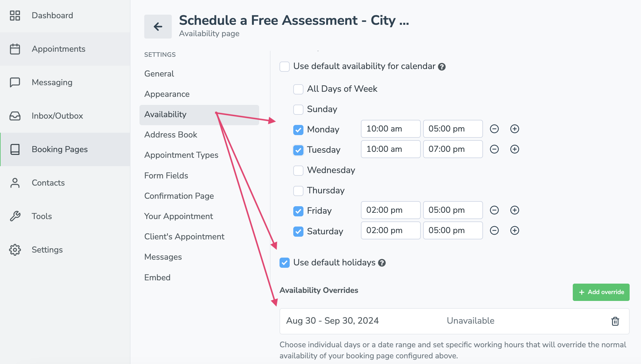Go to Form Fields settings

point(166,175)
